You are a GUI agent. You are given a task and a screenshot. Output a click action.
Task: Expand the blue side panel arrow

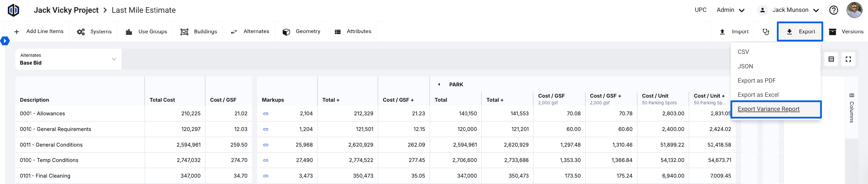[5, 41]
